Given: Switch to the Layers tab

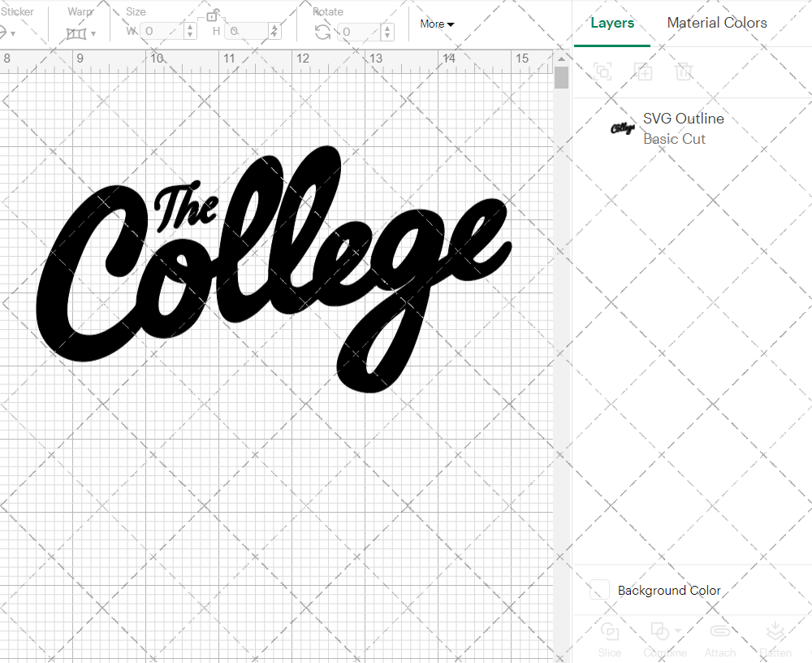Looking at the screenshot, I should 612,23.
